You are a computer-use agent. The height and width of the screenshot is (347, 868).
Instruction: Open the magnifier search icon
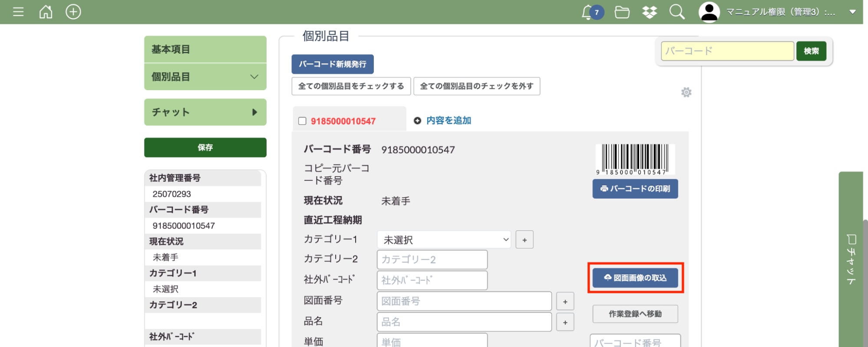coord(677,12)
